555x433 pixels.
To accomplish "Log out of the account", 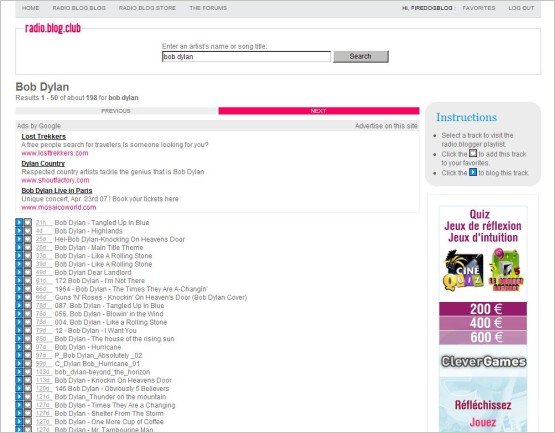I will click(x=521, y=8).
